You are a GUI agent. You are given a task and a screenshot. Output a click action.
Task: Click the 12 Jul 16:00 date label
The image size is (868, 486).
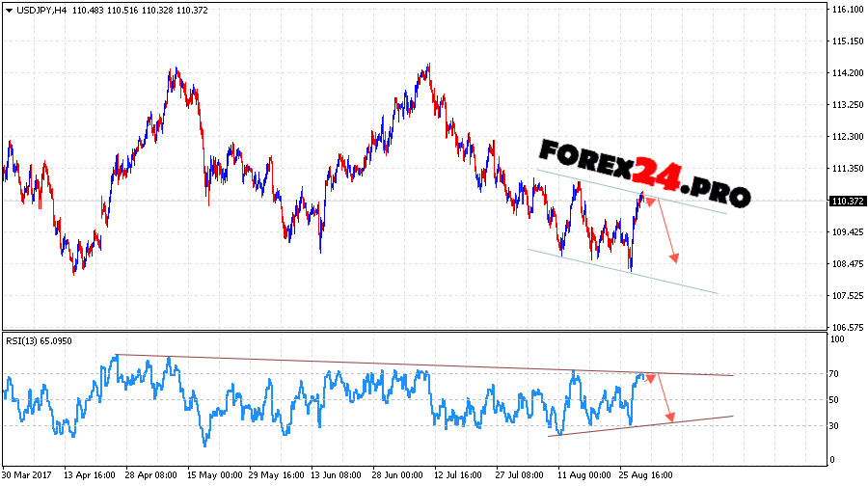click(x=459, y=475)
